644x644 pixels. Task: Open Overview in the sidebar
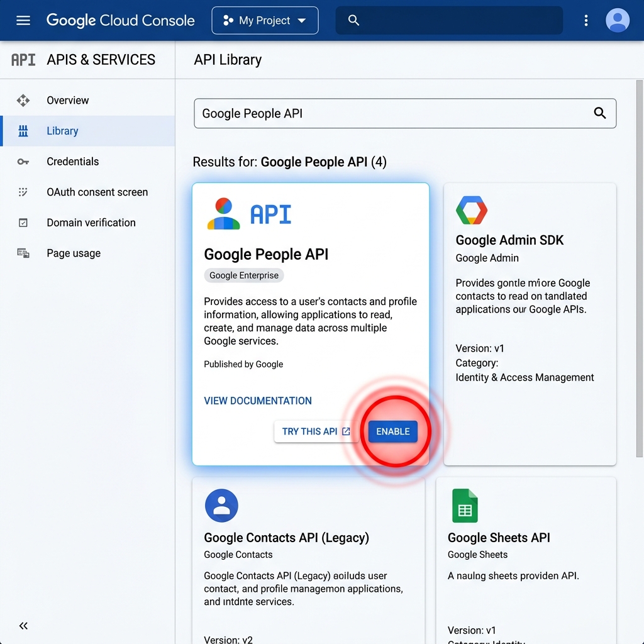[67, 100]
